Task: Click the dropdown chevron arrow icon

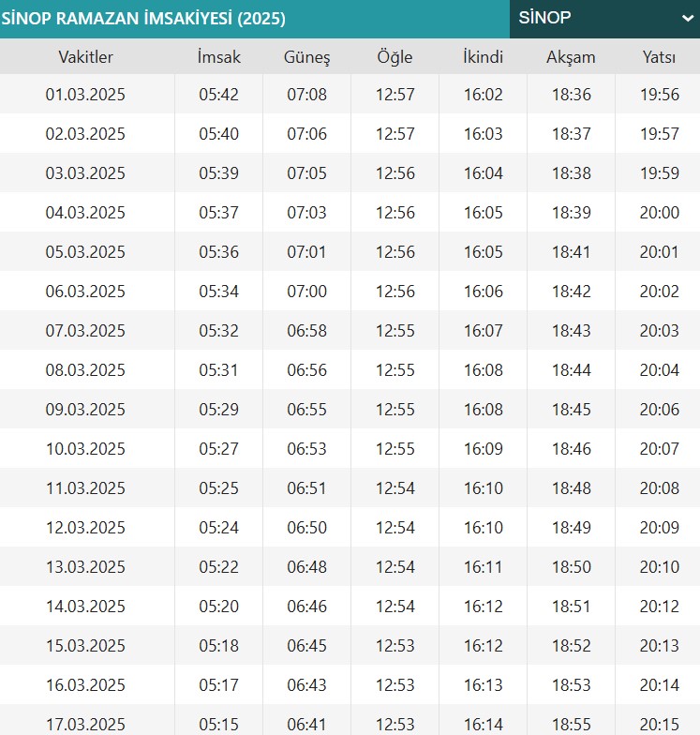Action: 688,19
